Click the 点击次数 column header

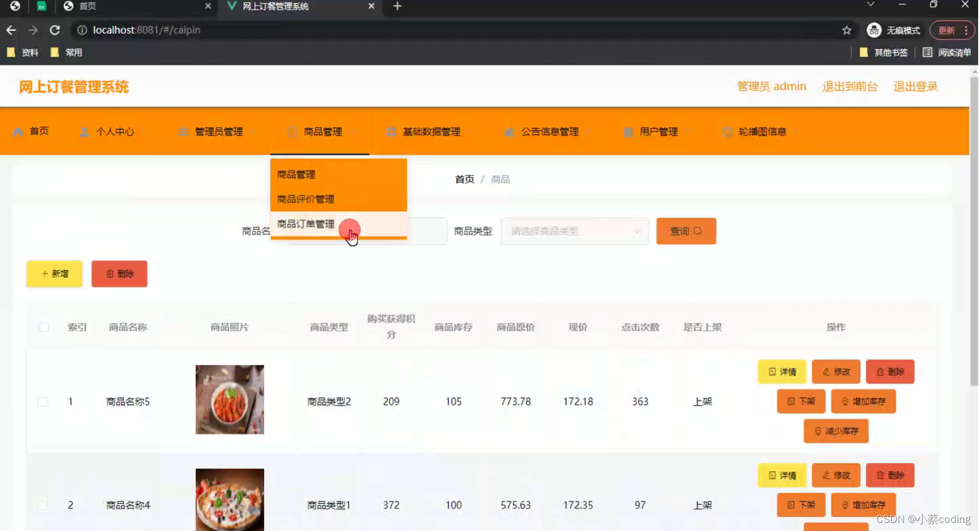tap(640, 327)
